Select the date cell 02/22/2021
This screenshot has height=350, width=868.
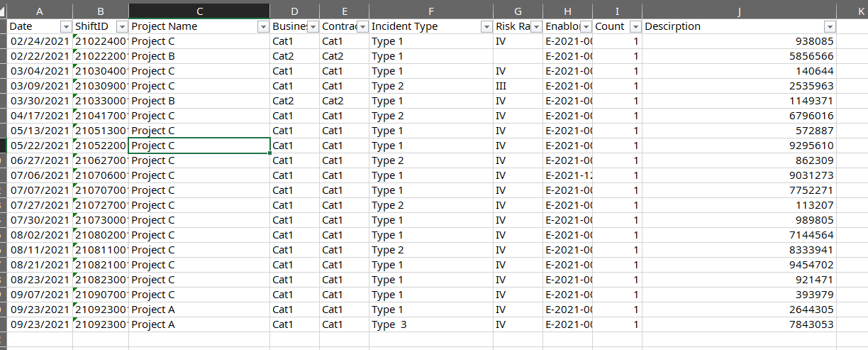pos(40,56)
